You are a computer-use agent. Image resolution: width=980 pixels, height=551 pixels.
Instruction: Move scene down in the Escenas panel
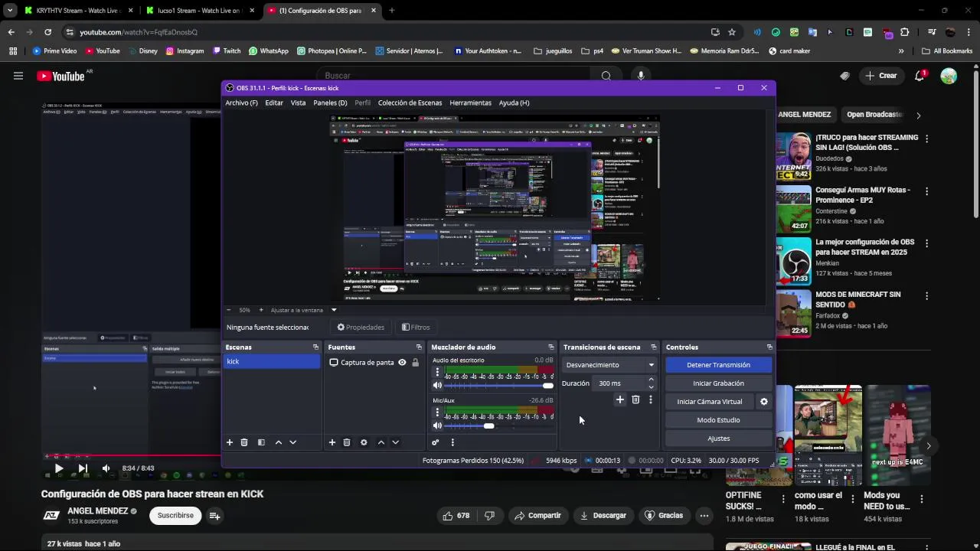pyautogui.click(x=292, y=442)
